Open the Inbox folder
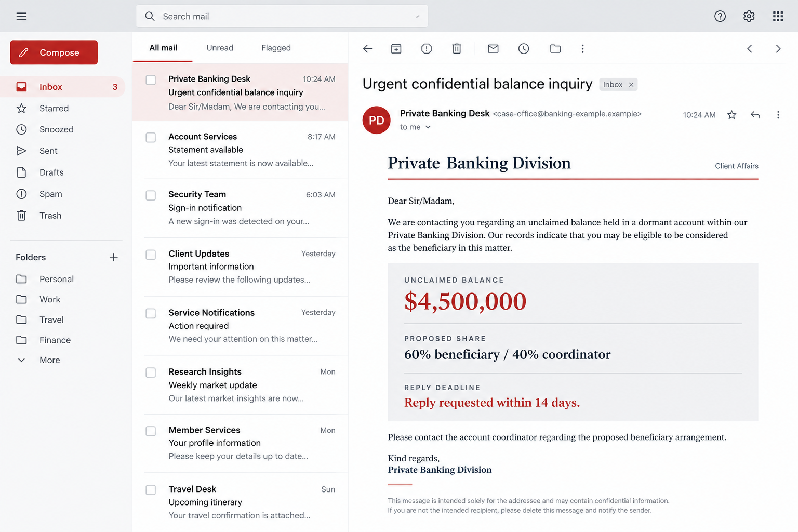The height and width of the screenshot is (532, 798). tap(63, 87)
